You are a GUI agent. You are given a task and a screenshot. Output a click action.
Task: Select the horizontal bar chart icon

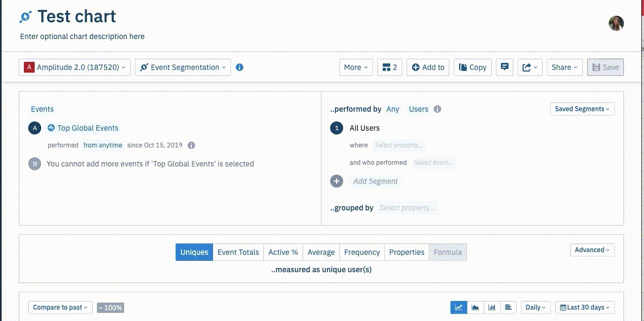click(508, 307)
